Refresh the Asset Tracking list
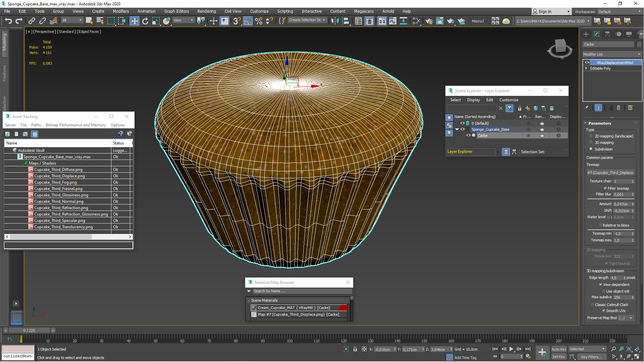644x362 pixels. [x=7, y=134]
